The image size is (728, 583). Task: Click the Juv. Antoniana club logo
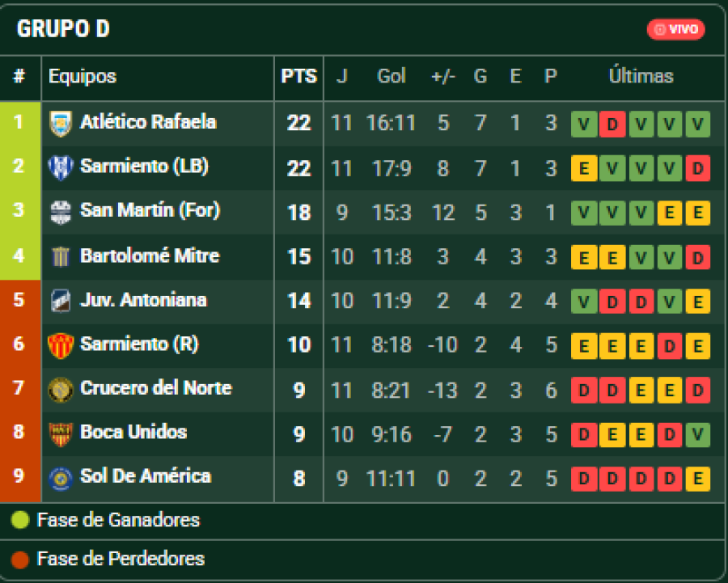click(x=61, y=301)
